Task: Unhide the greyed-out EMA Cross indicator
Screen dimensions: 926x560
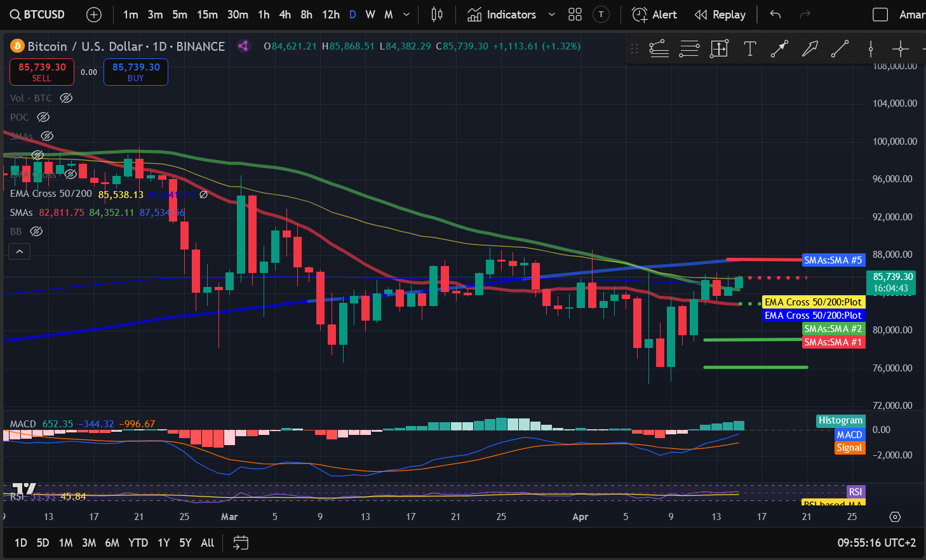Action: point(70,174)
